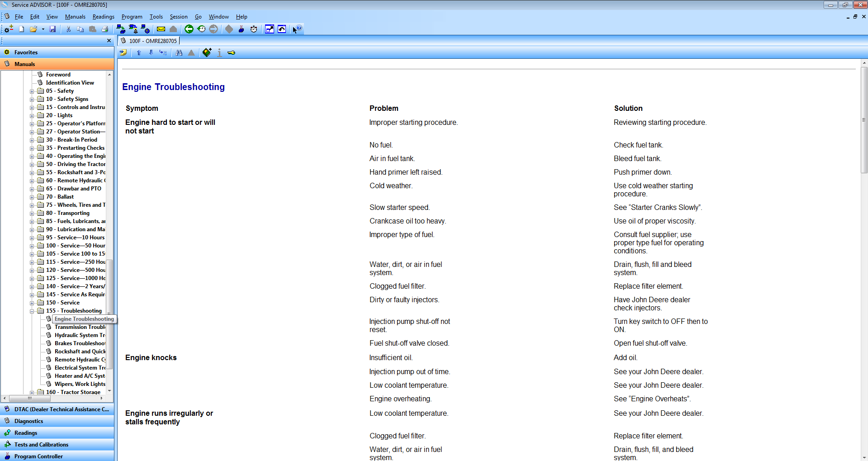Viewport: 868px width, 461px height.
Task: Click the computer-and-globe network icon
Action: point(145,29)
